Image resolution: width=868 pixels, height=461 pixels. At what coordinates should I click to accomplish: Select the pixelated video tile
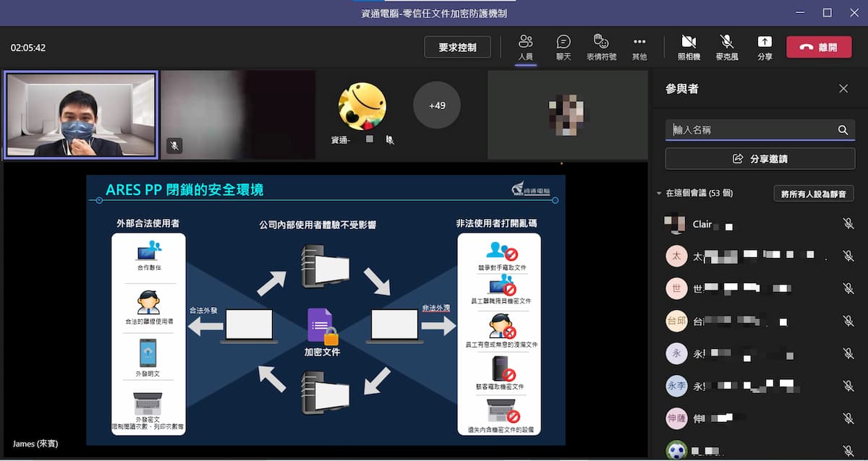click(568, 114)
